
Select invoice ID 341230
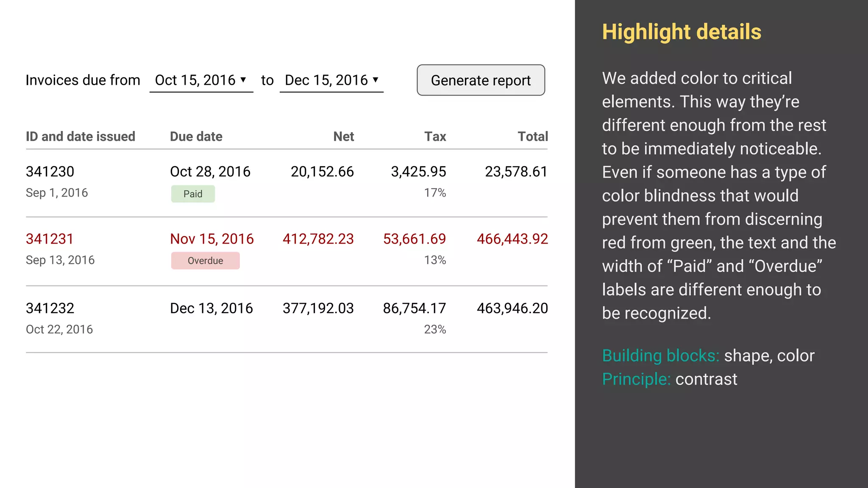point(50,172)
